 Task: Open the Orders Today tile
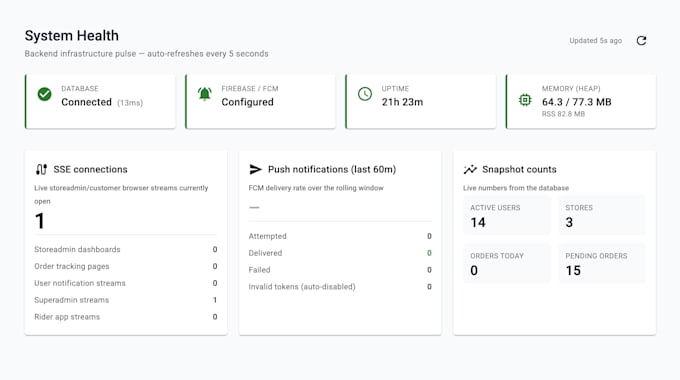(507, 264)
